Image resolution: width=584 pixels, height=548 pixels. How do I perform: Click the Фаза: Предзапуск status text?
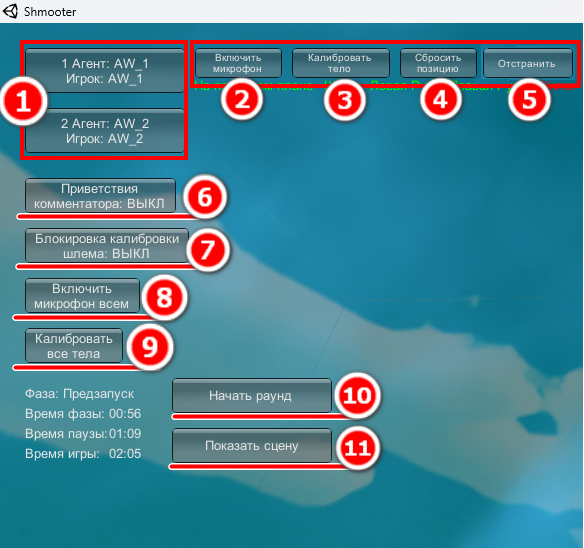[79, 394]
